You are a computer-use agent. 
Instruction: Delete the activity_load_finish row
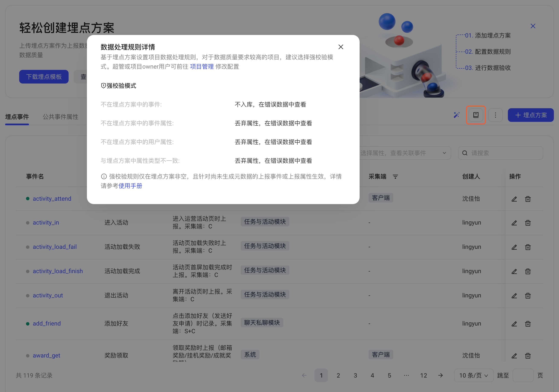(528, 271)
